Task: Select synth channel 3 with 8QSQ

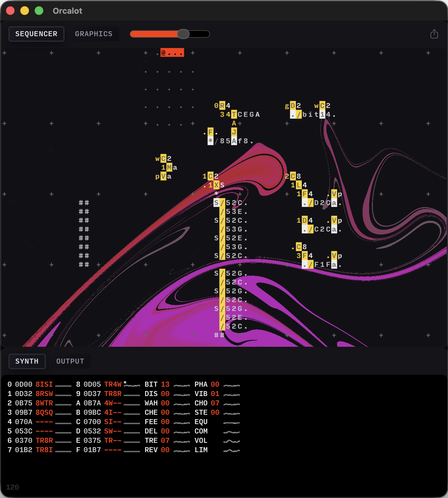Action: click(44, 413)
